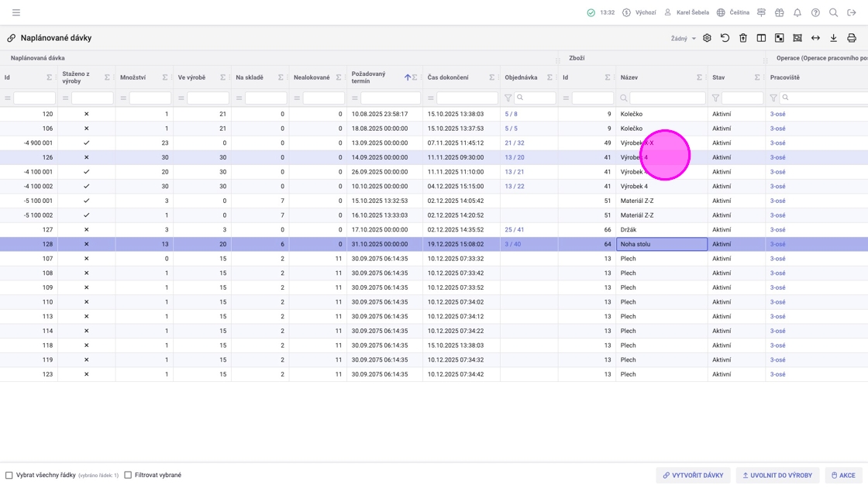
Task: Click the Název search filter field
Action: [x=666, y=98]
